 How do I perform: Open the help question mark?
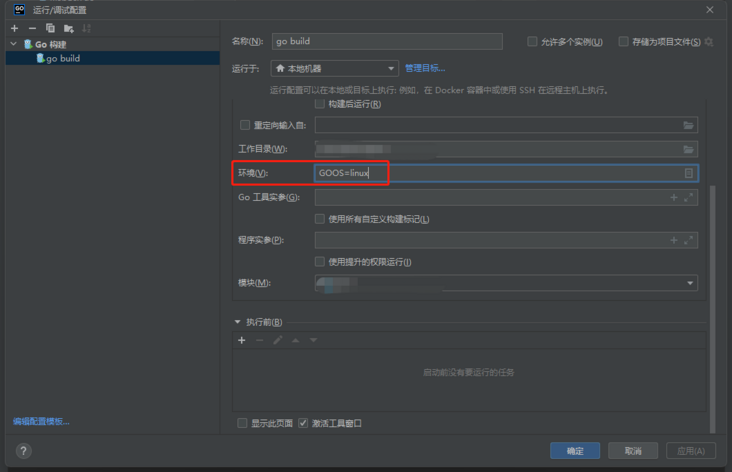click(23, 451)
